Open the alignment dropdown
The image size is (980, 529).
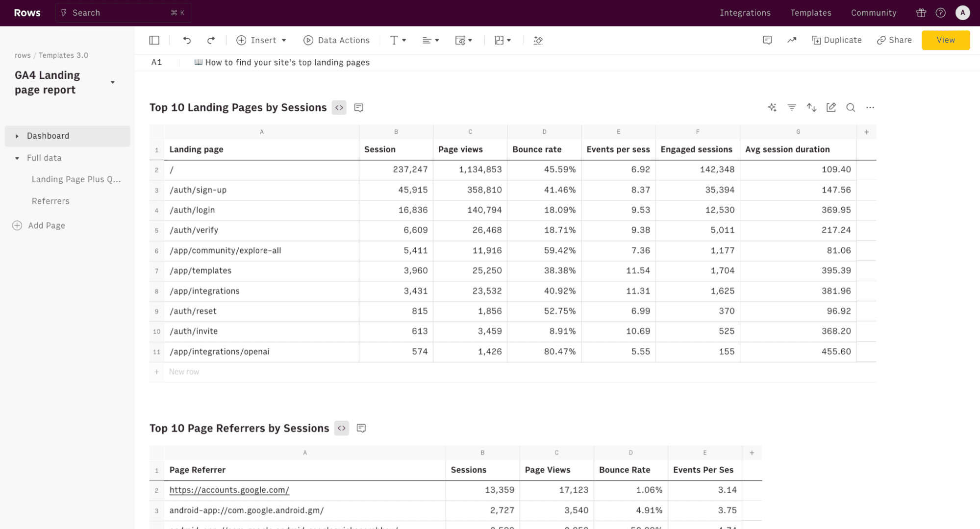430,40
